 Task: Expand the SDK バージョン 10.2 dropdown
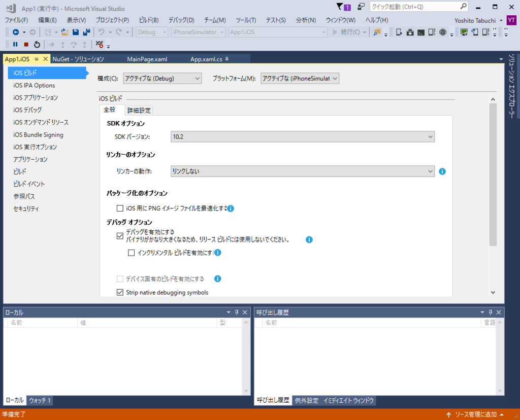pos(303,136)
